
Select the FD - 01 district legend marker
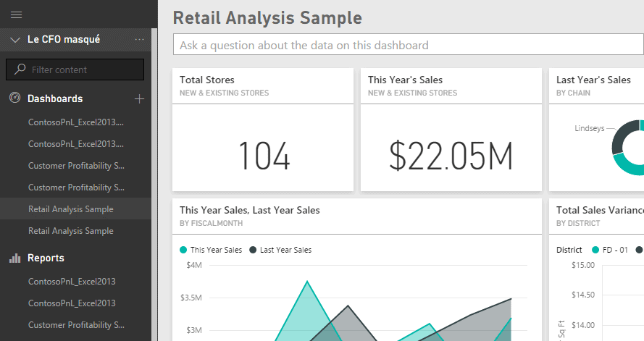(596, 250)
